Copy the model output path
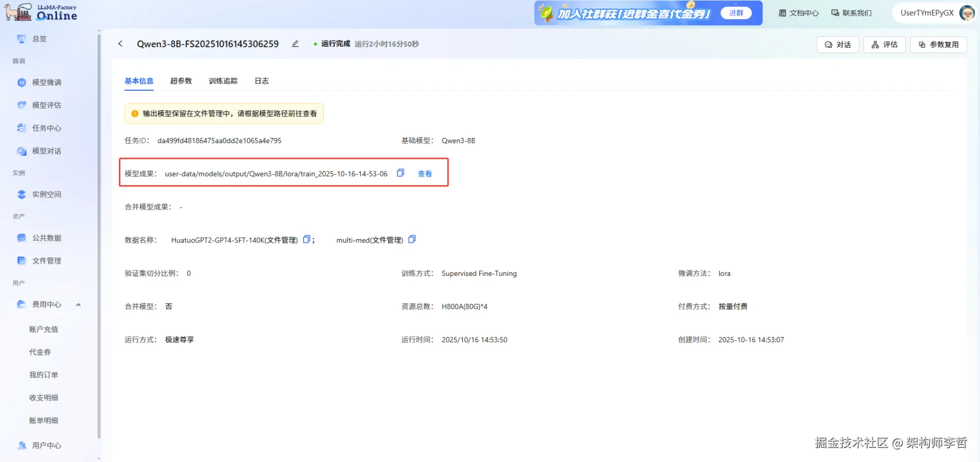Image resolution: width=980 pixels, height=462 pixels. 400,173
